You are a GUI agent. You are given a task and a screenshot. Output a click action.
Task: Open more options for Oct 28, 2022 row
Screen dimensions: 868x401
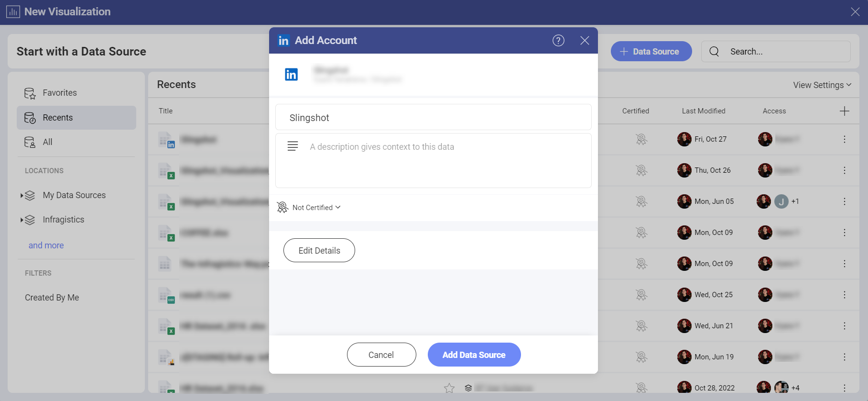[845, 388]
